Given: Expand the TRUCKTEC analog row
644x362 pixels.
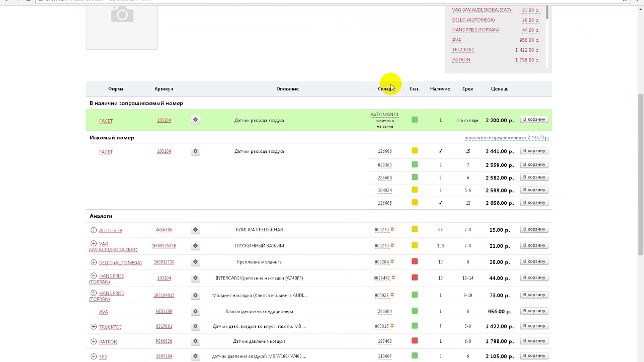Looking at the screenshot, I should [94, 326].
